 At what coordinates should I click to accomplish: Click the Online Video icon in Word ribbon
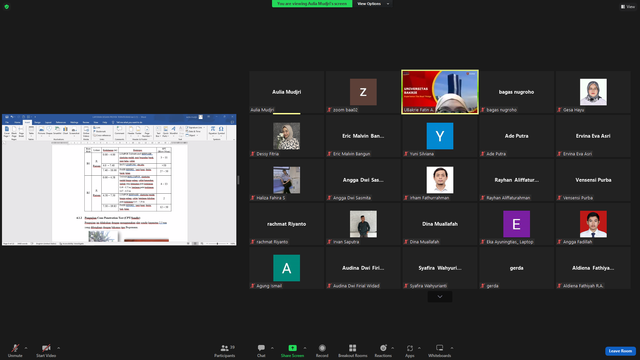coord(86,132)
